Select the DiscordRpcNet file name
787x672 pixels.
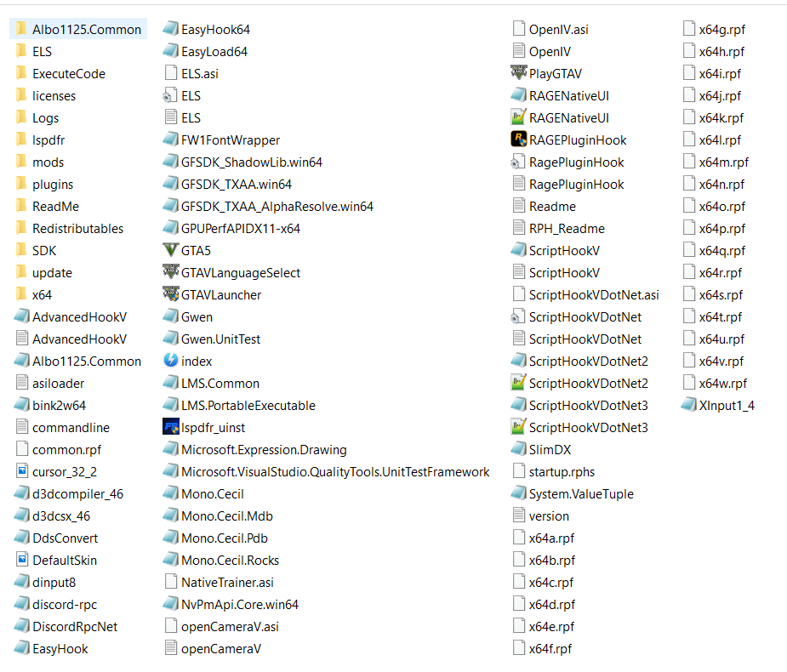coord(75,626)
